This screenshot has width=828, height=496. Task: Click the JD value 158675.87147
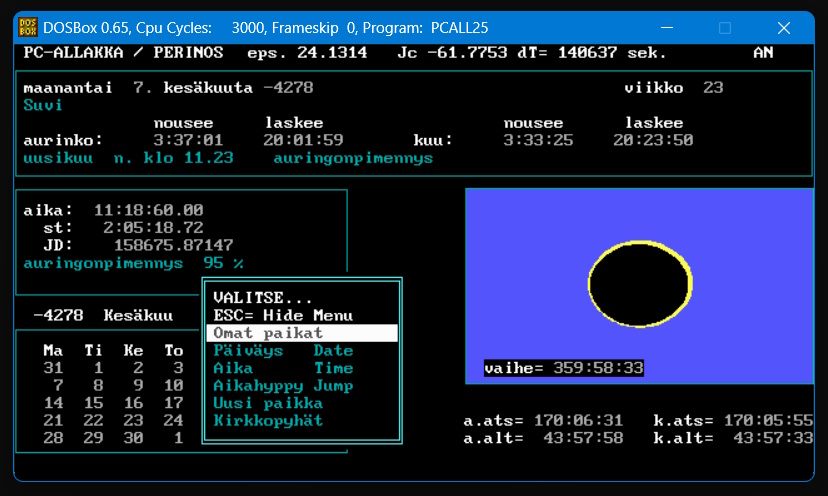pyautogui.click(x=174, y=245)
